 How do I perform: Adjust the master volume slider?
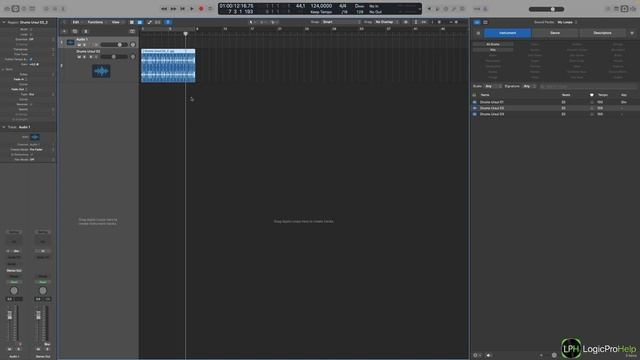pyautogui.click(x=547, y=9)
